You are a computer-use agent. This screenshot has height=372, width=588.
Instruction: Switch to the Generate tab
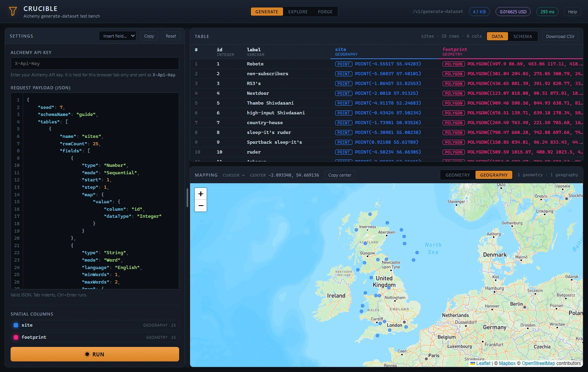267,12
